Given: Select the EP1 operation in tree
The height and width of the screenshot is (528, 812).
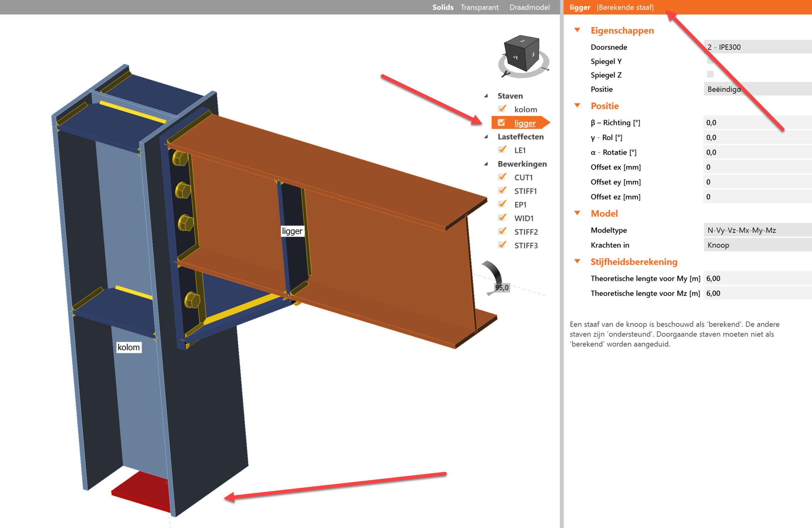Looking at the screenshot, I should pyautogui.click(x=520, y=205).
